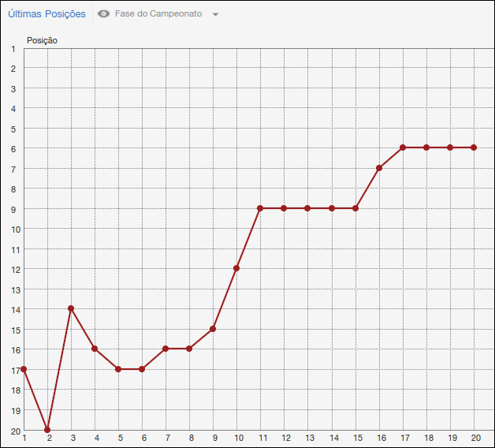
Task: Click the round 5 marker at position 17
Action: pos(118,369)
